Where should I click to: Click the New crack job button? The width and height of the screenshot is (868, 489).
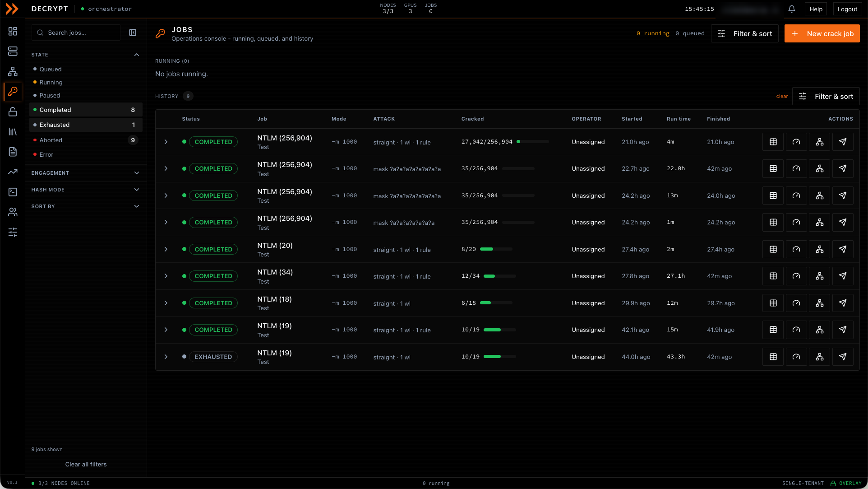pos(822,33)
